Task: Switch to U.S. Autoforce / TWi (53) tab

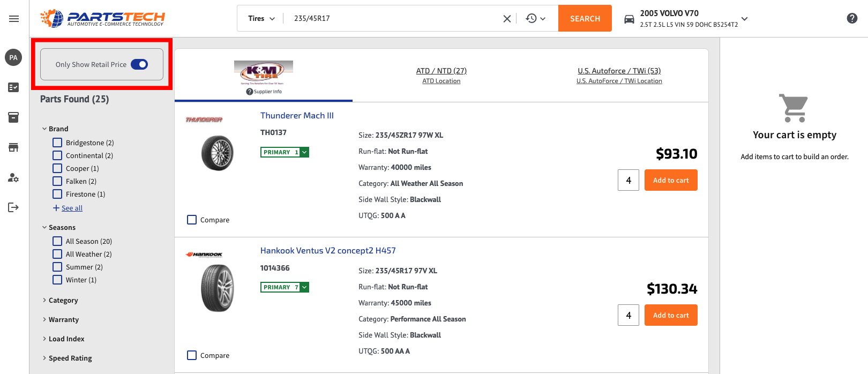Action: (619, 71)
